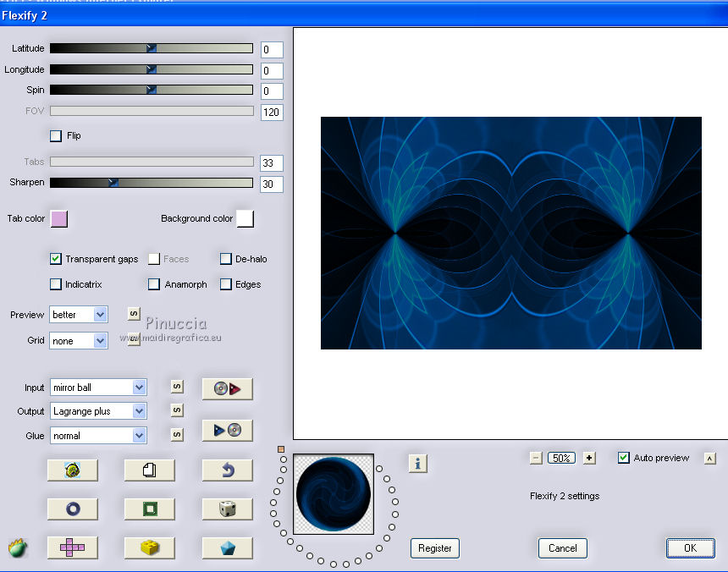Pick the Tab color swatch

pos(59,219)
